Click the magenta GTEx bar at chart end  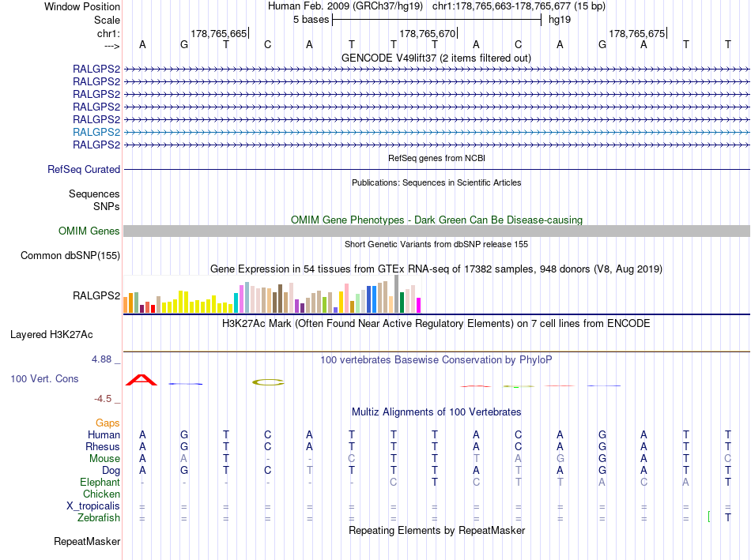[x=418, y=306]
